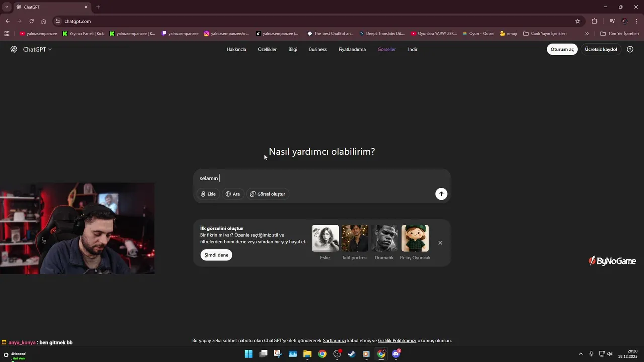Open the TikTok yalnizsempanzee bookmark
This screenshot has width=644, height=362.
click(277, 34)
